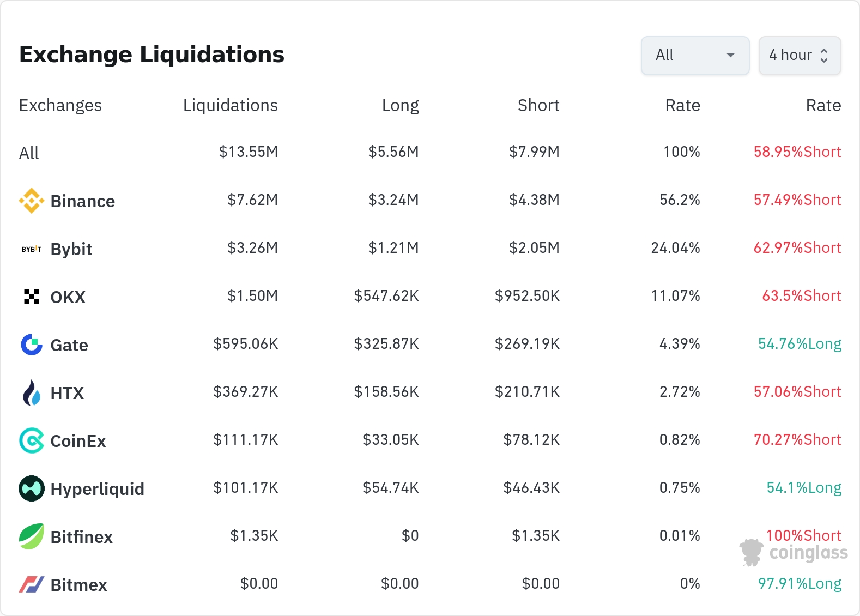
Task: Click the Bitmex logo icon
Action: 31,584
